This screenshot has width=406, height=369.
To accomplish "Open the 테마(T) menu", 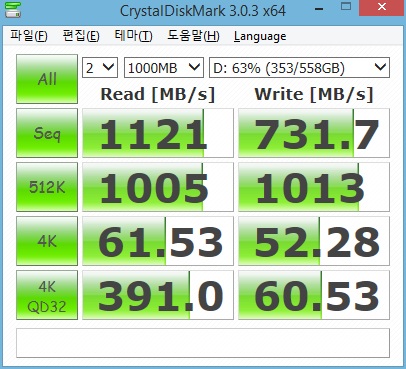I will tap(133, 36).
